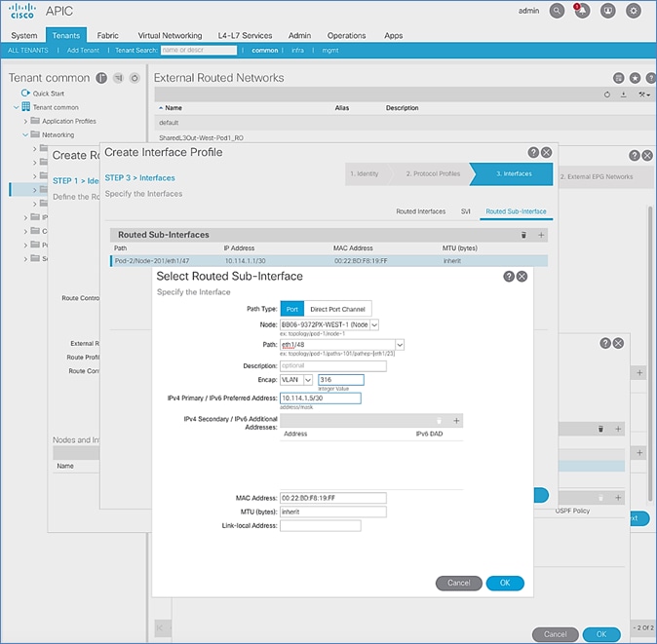Open the Encap VLAN type dropdown
This screenshot has width=657, height=644.
(x=308, y=380)
